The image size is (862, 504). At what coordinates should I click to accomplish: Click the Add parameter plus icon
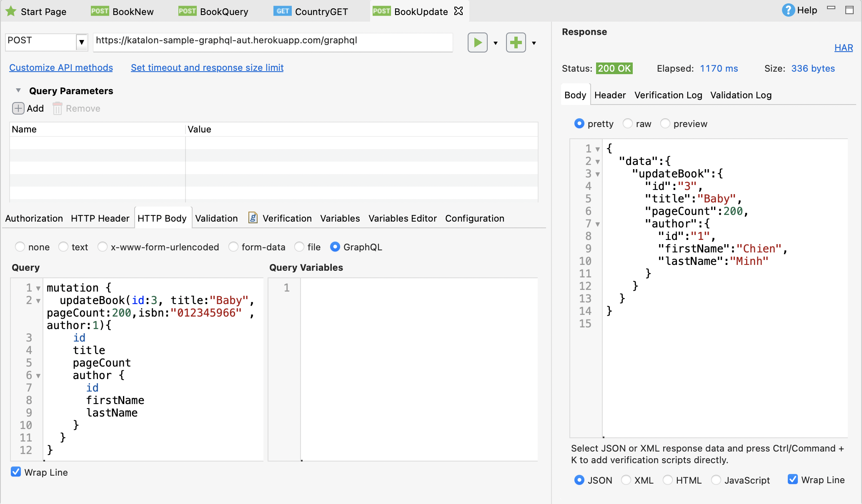pos(18,109)
